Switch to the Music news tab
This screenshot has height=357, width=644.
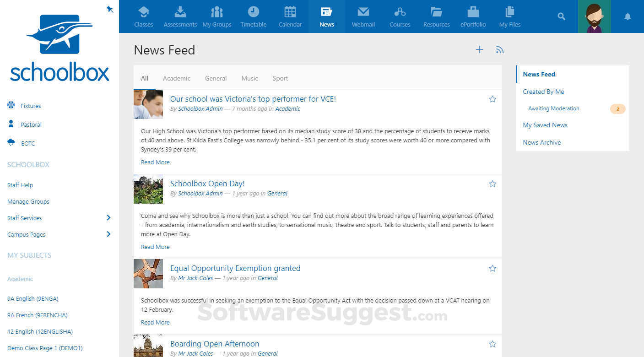pos(249,78)
